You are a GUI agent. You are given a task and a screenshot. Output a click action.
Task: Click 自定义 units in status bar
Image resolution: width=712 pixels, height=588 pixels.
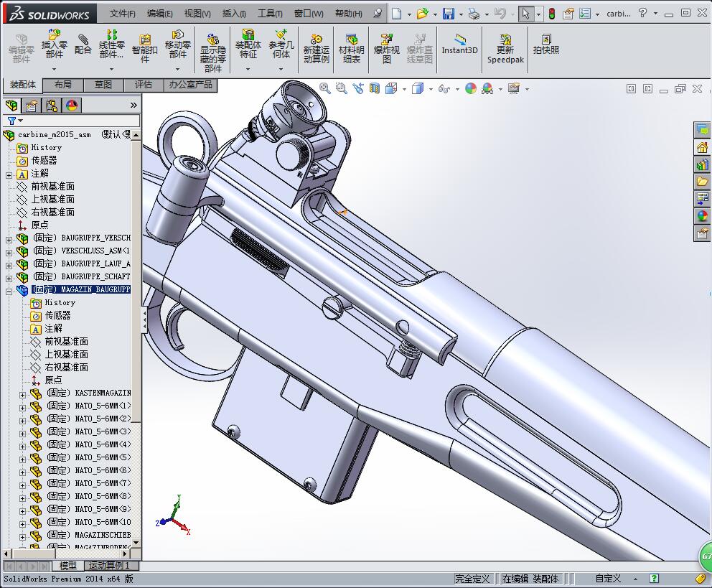[x=608, y=579]
